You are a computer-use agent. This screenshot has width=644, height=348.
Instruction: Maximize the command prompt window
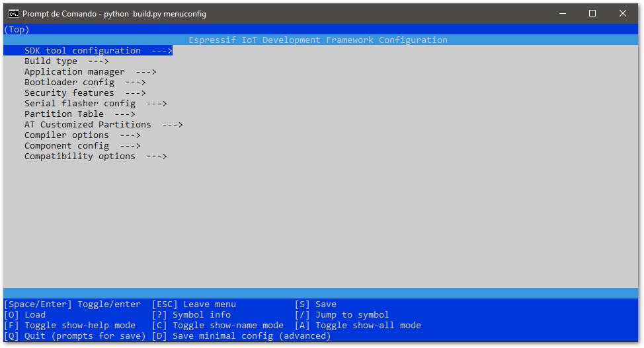click(x=592, y=14)
